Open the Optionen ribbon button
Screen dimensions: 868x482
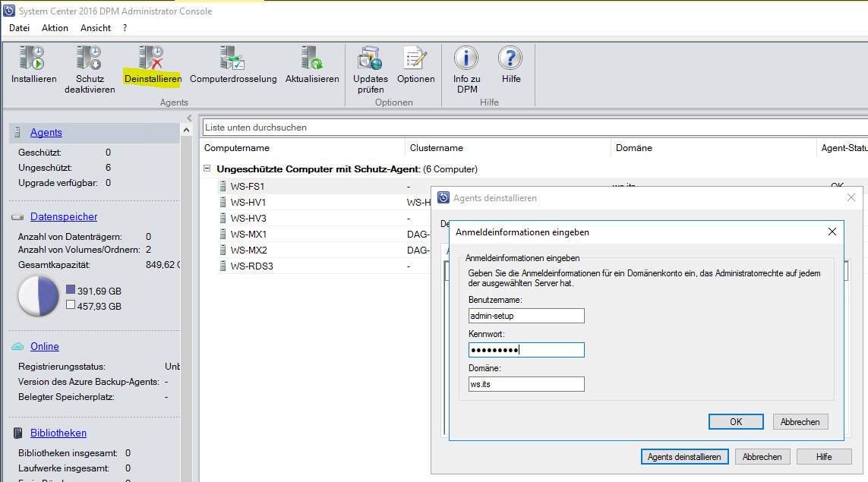pos(415,58)
